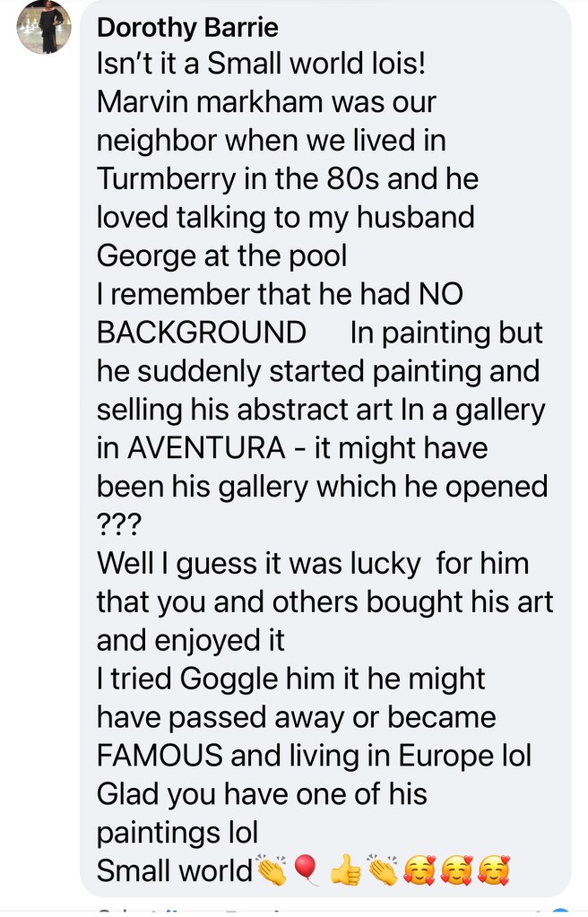Click the word BACKGROUND in the comment
This screenshot has height=917, width=588.
(x=201, y=333)
